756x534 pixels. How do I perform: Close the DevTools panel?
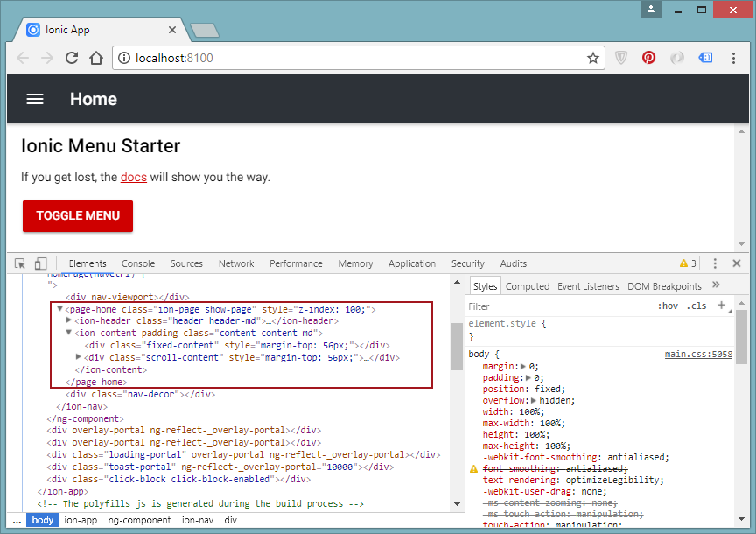click(736, 263)
